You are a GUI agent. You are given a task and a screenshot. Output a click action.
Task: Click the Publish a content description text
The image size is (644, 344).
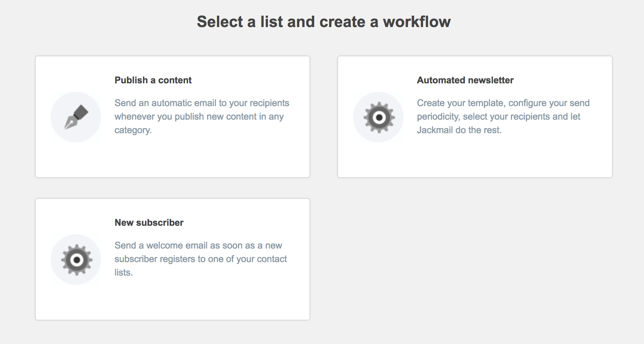tap(202, 116)
